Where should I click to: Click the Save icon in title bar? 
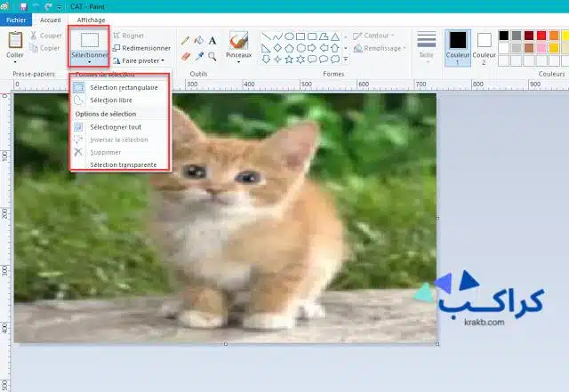(x=23, y=6)
